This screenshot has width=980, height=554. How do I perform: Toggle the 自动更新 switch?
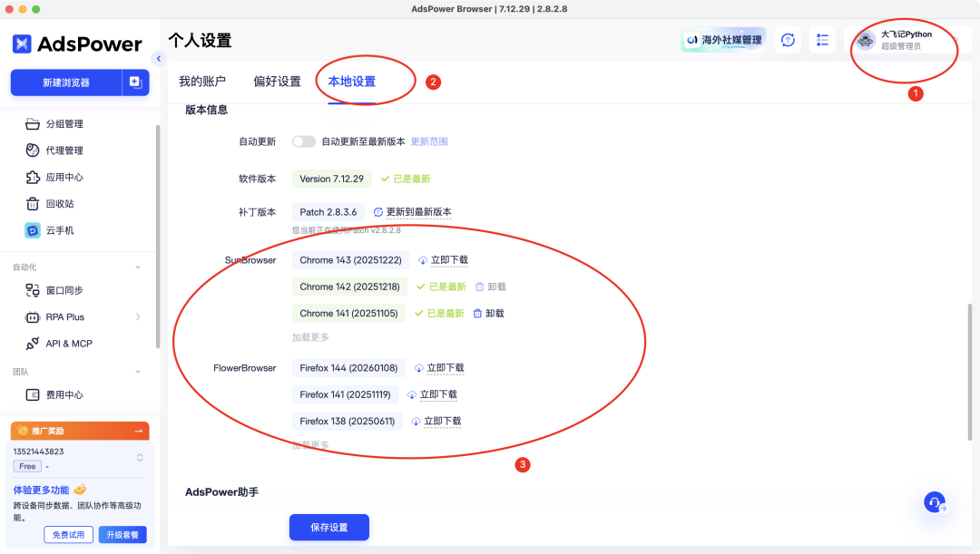point(304,141)
